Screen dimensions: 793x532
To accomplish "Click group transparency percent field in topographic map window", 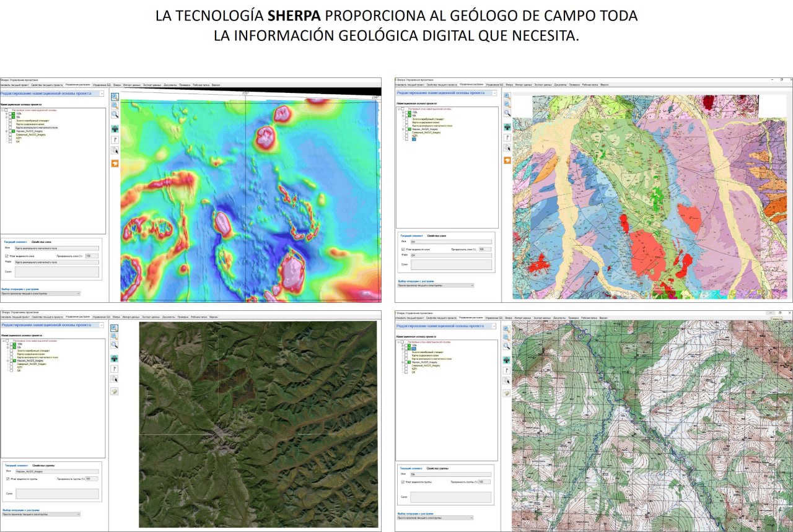I will coord(484,482).
